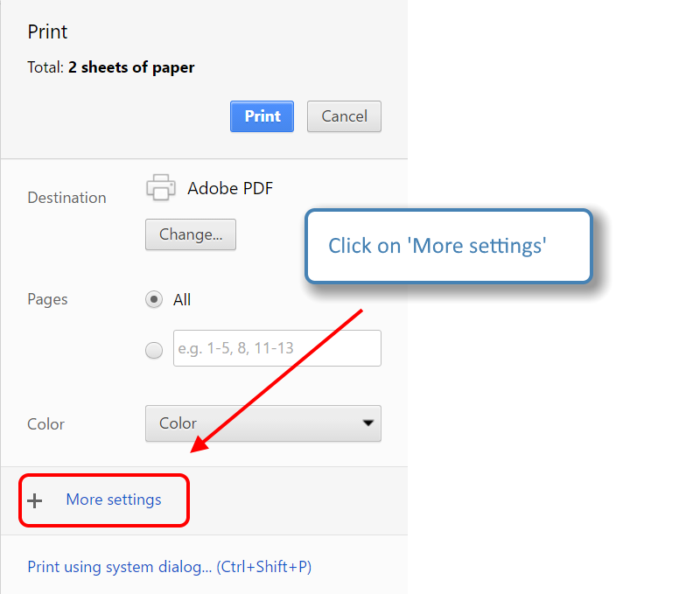700x594 pixels.
Task: Click the Total sheets of paper text
Action: pyautogui.click(x=110, y=67)
